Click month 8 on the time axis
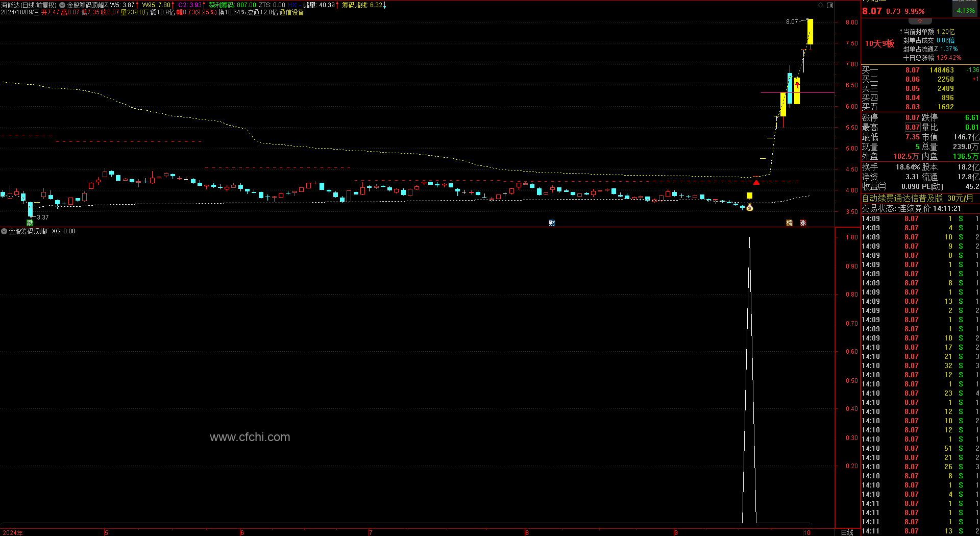 tap(527, 532)
